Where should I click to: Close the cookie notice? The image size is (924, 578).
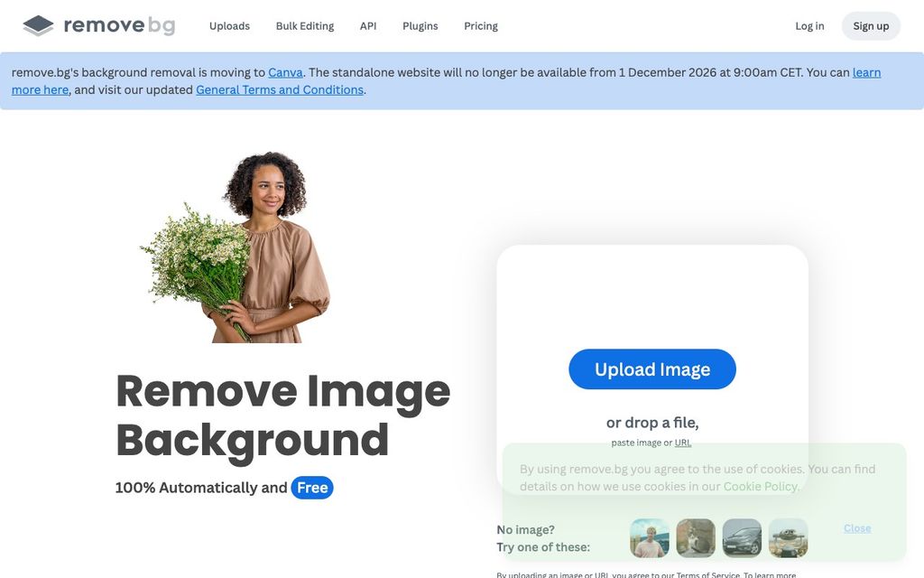pyautogui.click(x=857, y=528)
